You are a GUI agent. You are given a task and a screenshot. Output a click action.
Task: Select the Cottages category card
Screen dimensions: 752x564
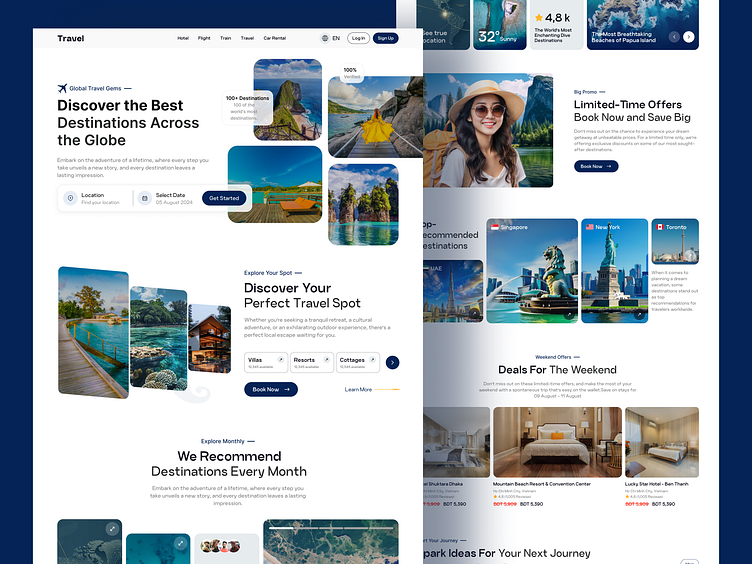(x=358, y=363)
